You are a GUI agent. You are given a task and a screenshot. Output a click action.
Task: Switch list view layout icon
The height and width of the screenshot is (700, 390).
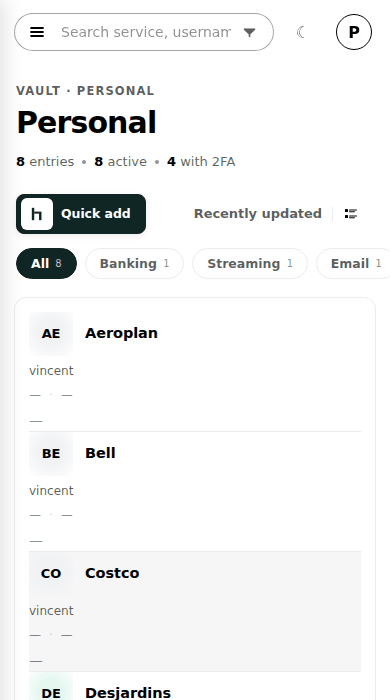(x=351, y=214)
